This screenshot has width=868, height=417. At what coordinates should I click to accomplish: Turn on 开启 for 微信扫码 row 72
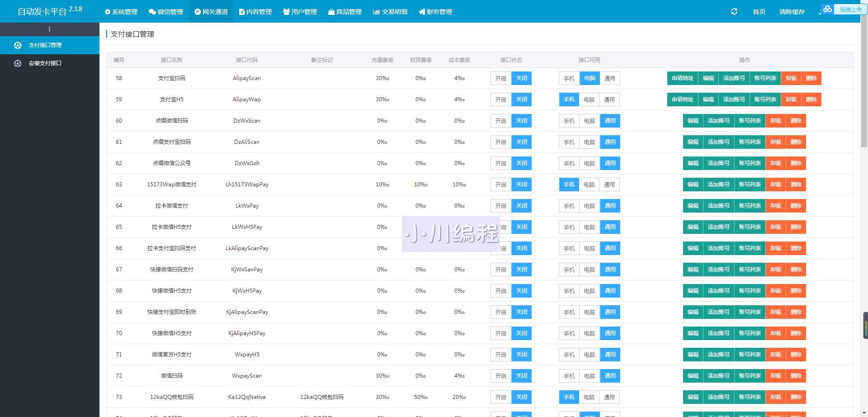(x=501, y=376)
